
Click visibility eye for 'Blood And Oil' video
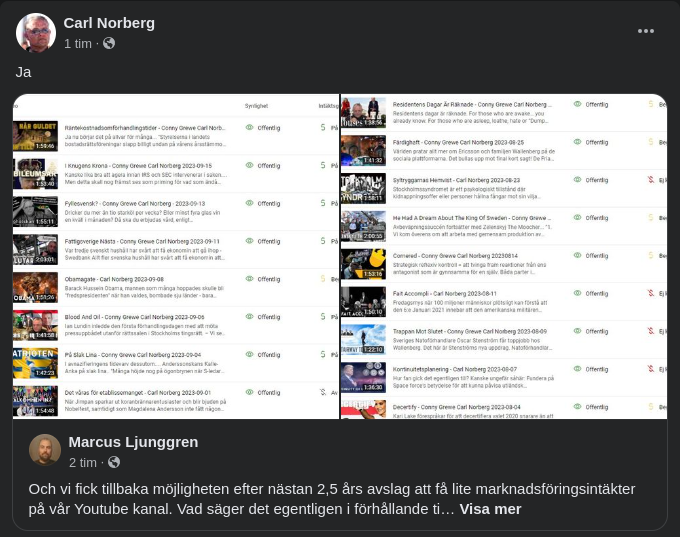pos(250,317)
